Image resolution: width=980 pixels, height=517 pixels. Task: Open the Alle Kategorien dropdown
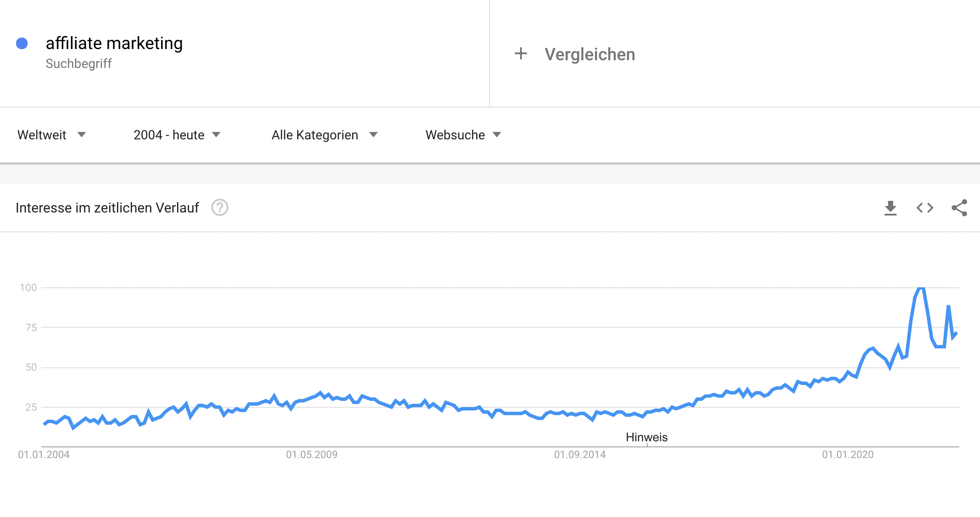pos(325,135)
